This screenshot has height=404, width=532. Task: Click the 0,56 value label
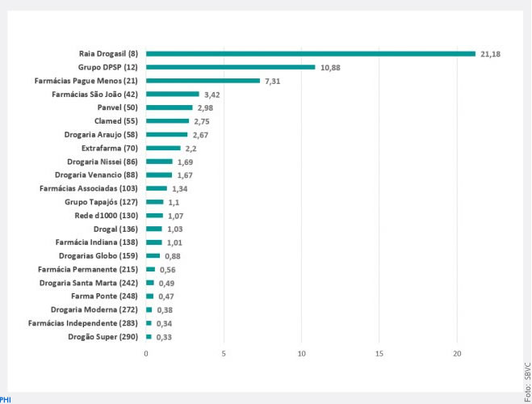[x=168, y=270]
